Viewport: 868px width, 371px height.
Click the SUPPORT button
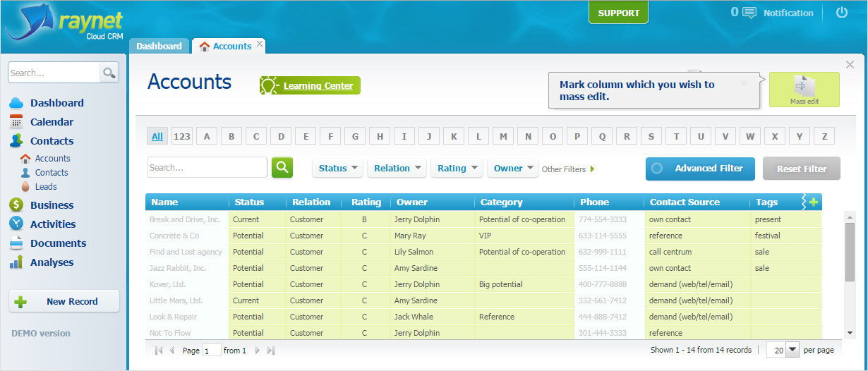[x=618, y=13]
